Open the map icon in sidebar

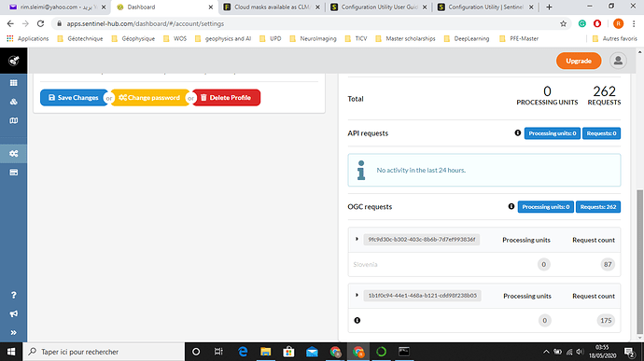14,120
